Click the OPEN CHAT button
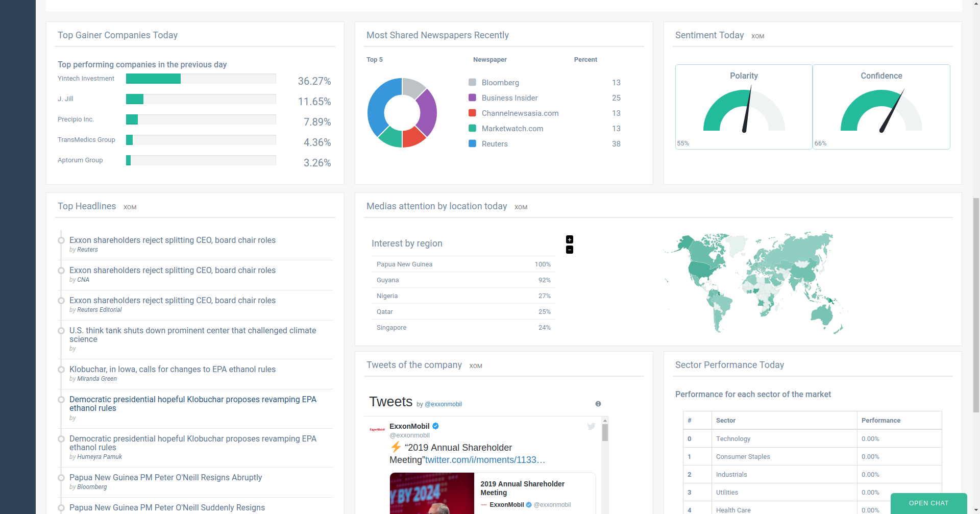 coord(928,503)
